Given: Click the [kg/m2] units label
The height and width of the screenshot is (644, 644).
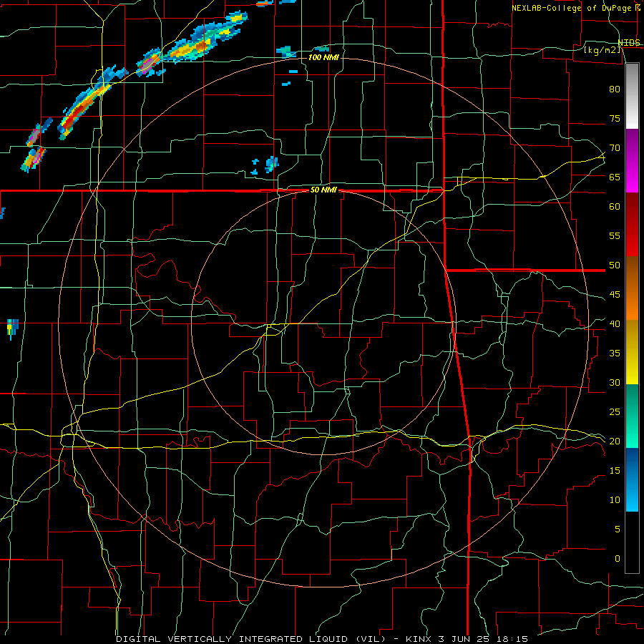Looking at the screenshot, I should click(602, 51).
